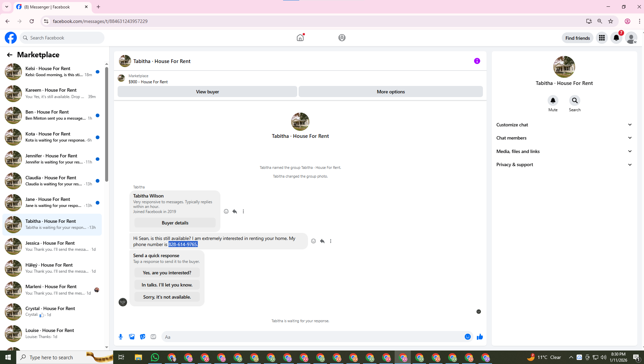Expand Privacy & support section

tap(564, 164)
